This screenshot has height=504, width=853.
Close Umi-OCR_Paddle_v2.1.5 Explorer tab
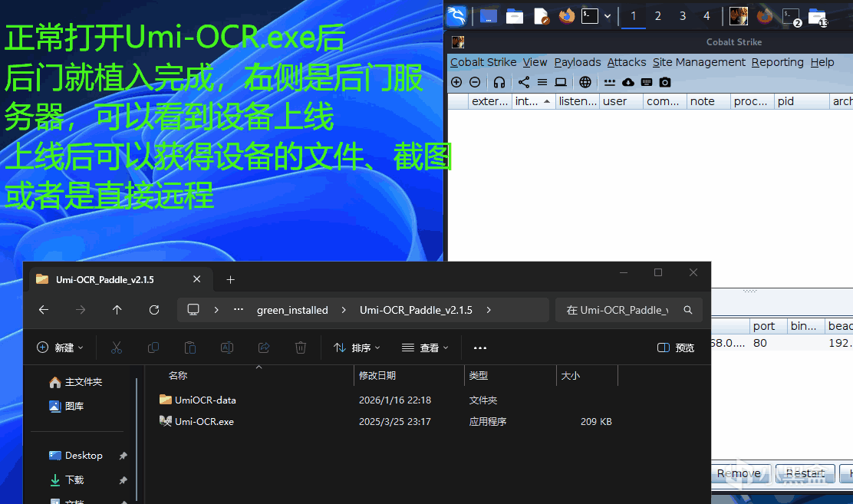[x=196, y=279]
